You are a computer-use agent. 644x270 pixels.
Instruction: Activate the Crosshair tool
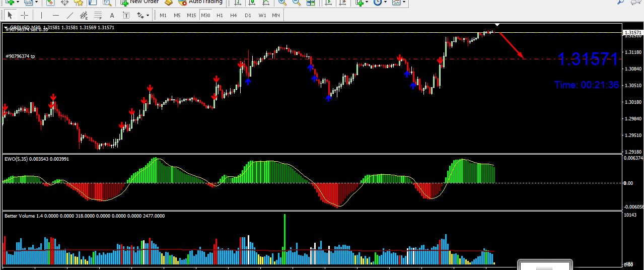coord(24,15)
